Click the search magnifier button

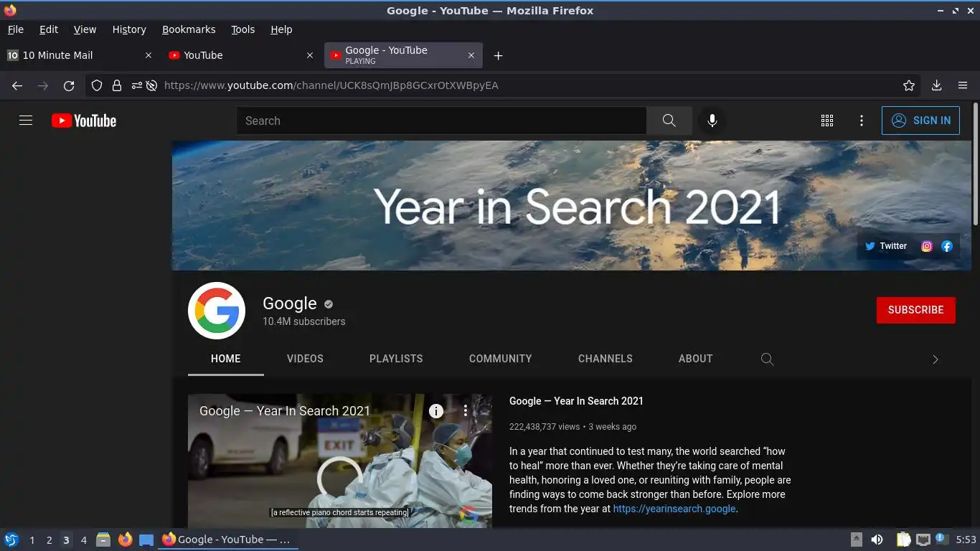tap(669, 121)
